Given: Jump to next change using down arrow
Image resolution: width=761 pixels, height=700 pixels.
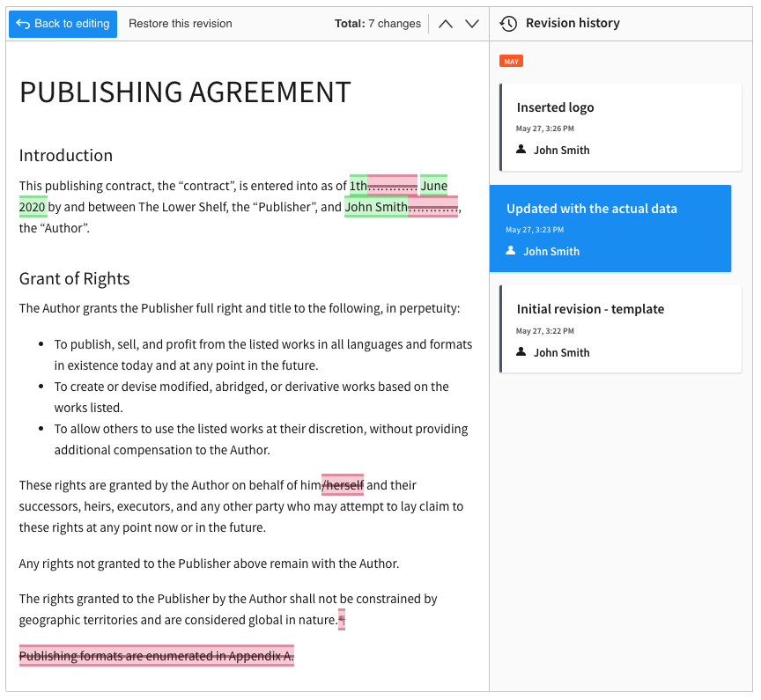Looking at the screenshot, I should coord(472,24).
